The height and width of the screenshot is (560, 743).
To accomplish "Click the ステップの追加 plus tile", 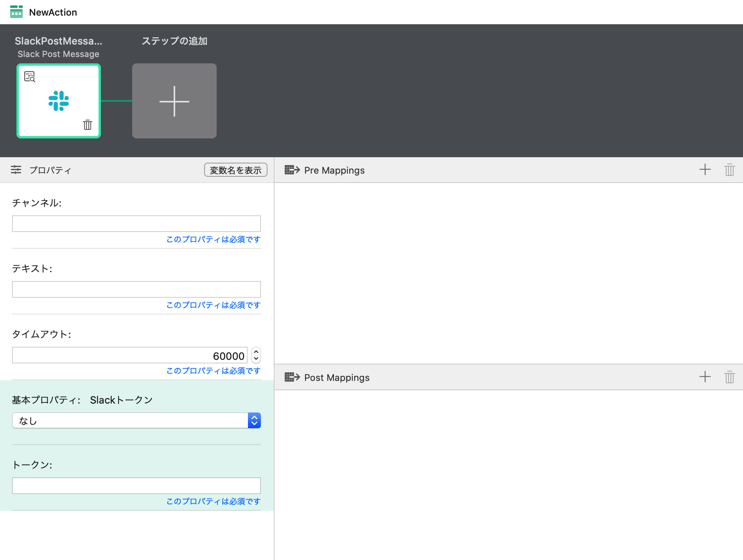I will [174, 101].
